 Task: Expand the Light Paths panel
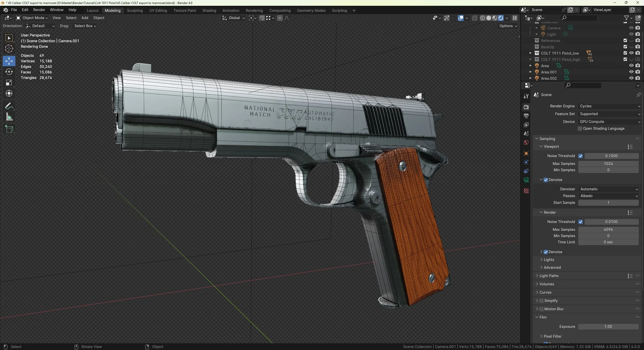pos(549,276)
